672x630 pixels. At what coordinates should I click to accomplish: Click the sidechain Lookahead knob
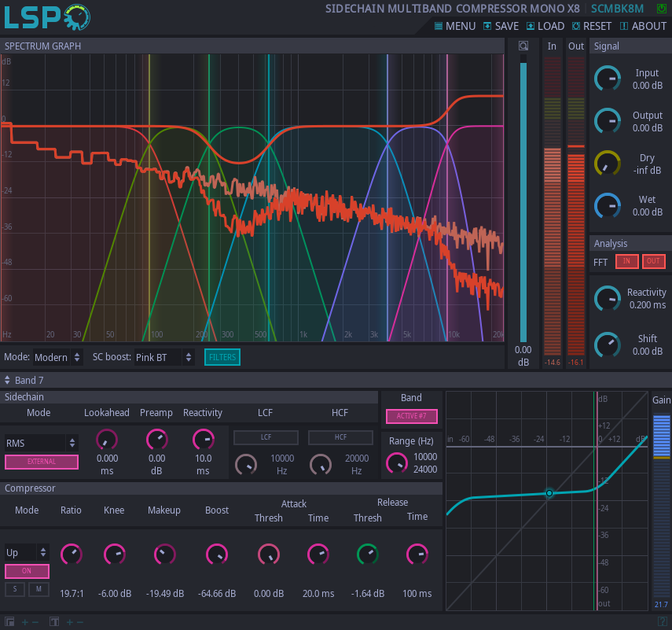tap(107, 440)
